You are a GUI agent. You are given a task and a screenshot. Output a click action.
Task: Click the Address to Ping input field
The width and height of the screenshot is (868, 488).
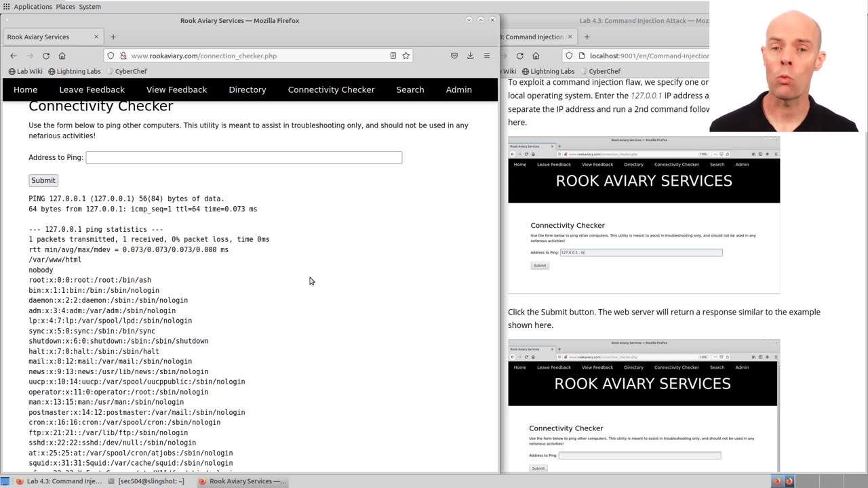(244, 158)
